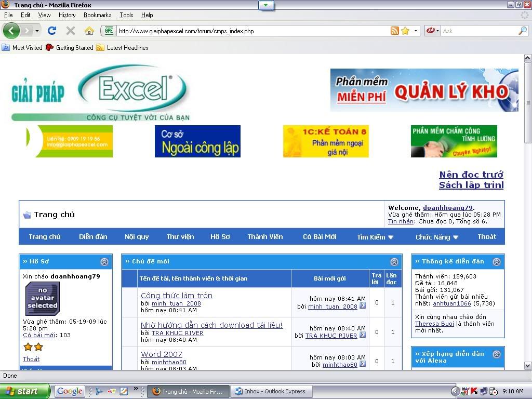Open topic Công thức làm tròn
This screenshot has width=532, height=399.
pos(177,296)
